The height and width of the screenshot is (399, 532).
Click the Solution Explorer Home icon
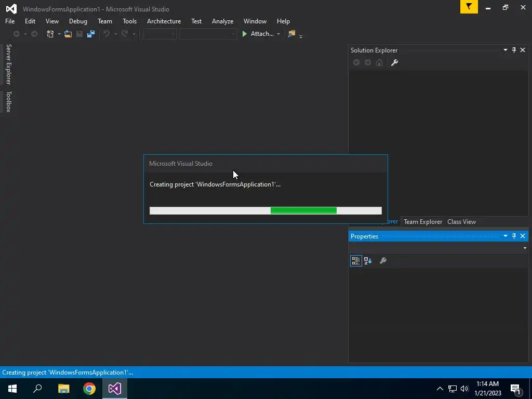[x=379, y=62]
